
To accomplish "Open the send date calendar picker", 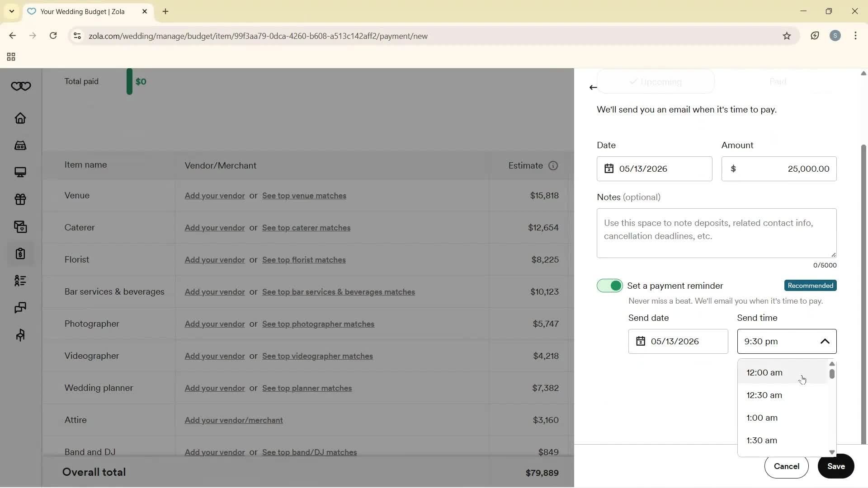I will (x=641, y=341).
